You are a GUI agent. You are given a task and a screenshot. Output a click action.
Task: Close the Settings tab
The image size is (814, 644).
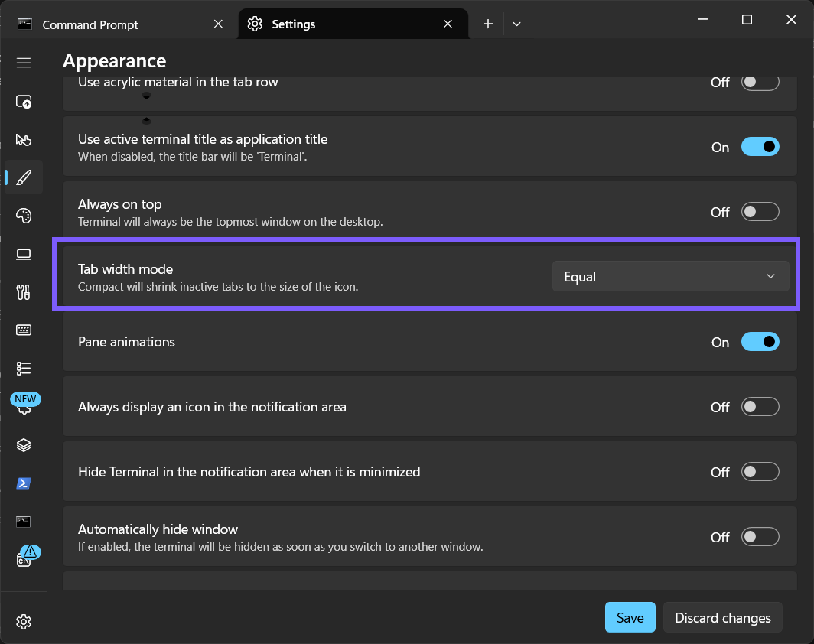tap(448, 24)
